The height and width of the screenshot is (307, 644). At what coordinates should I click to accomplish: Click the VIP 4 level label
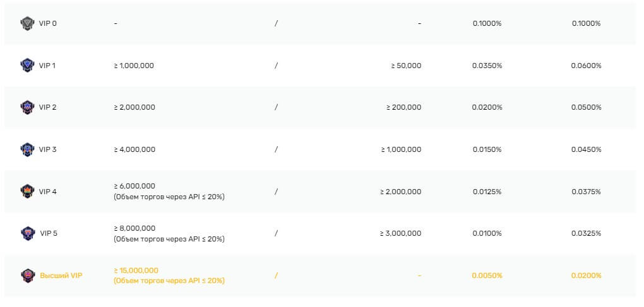(x=48, y=192)
